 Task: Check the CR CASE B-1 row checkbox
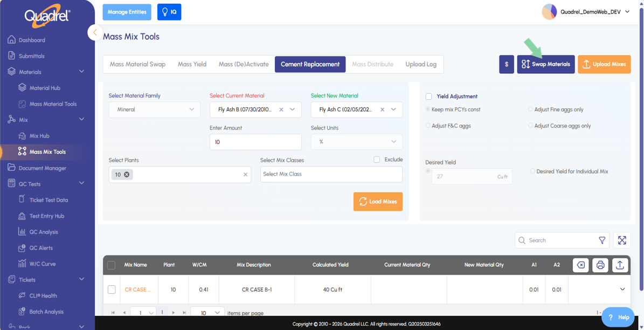coord(112,290)
